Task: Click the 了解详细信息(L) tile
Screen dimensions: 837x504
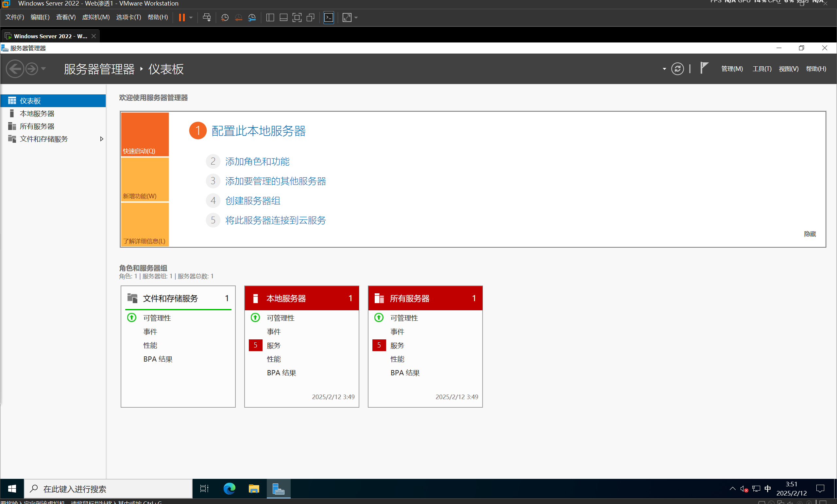Action: coord(145,224)
